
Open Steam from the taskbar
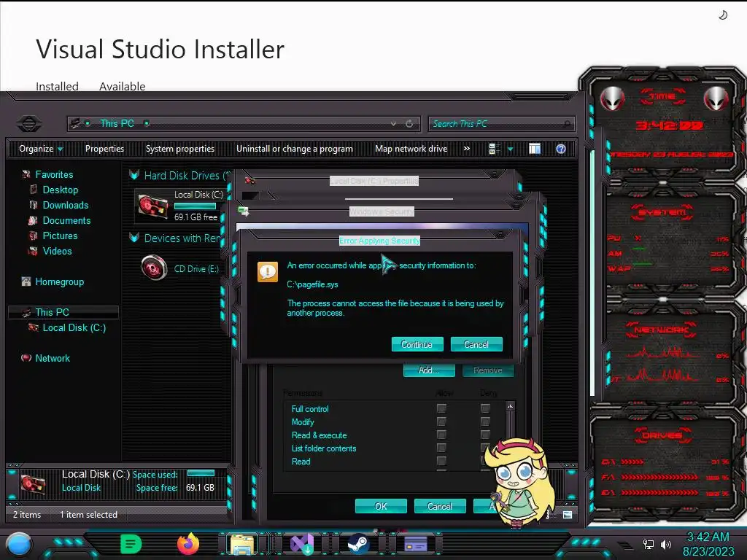coord(357,544)
